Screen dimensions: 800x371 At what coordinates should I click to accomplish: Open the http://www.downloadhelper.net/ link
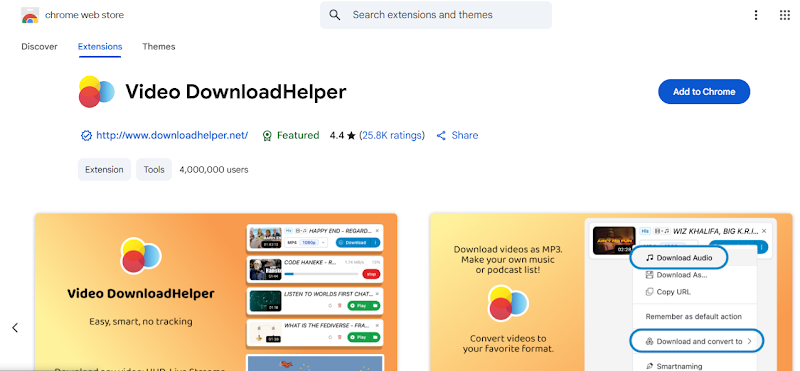172,135
